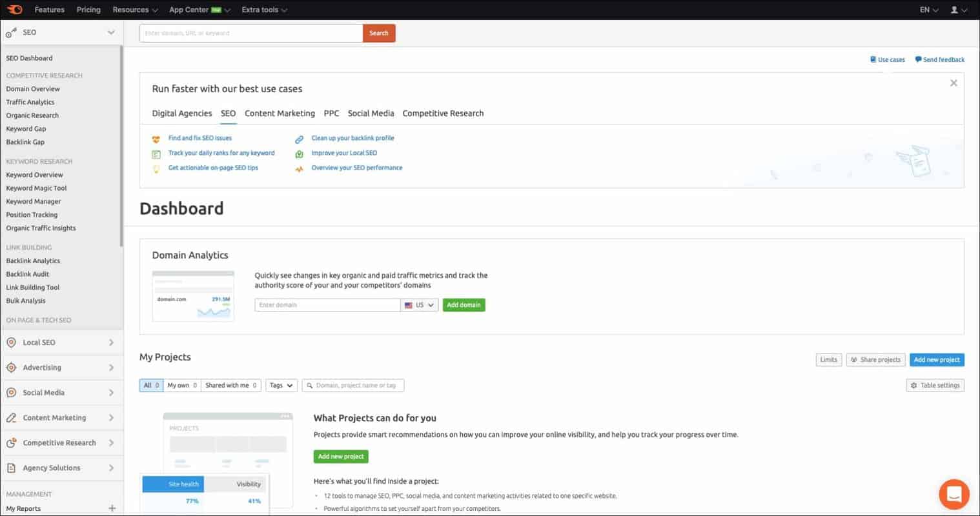Expand the Advertising section chevron

[x=111, y=368]
